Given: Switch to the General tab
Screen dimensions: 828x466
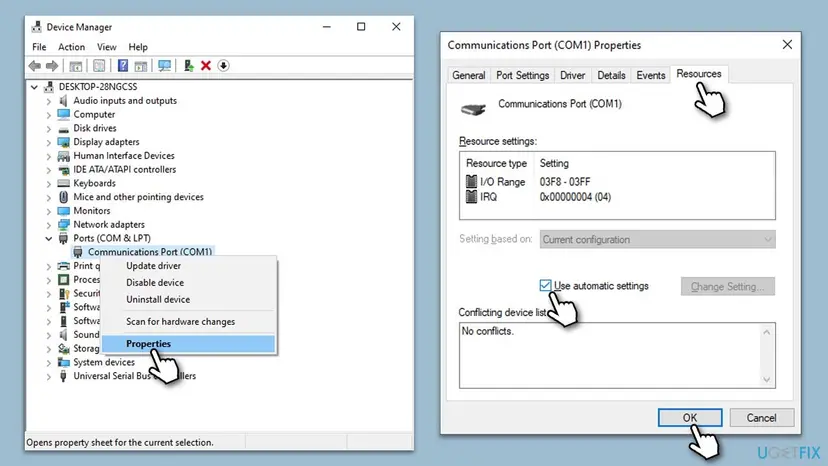Looking at the screenshot, I should click(x=468, y=76).
